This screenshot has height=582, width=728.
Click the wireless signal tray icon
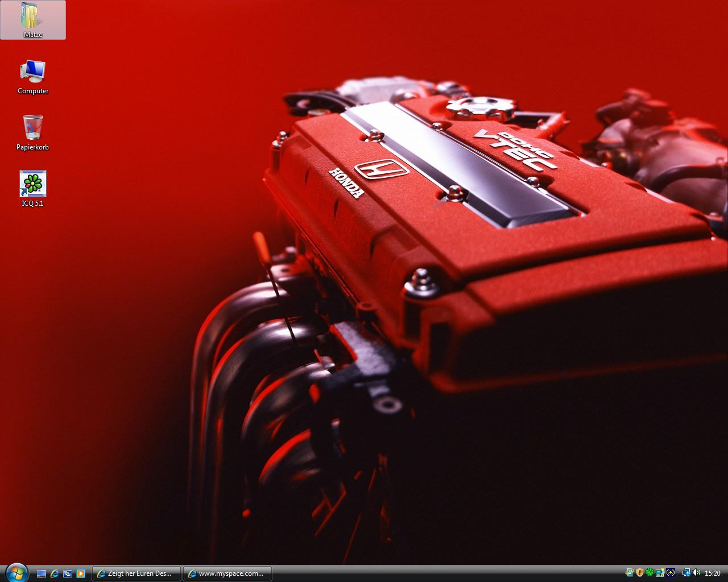(x=671, y=572)
